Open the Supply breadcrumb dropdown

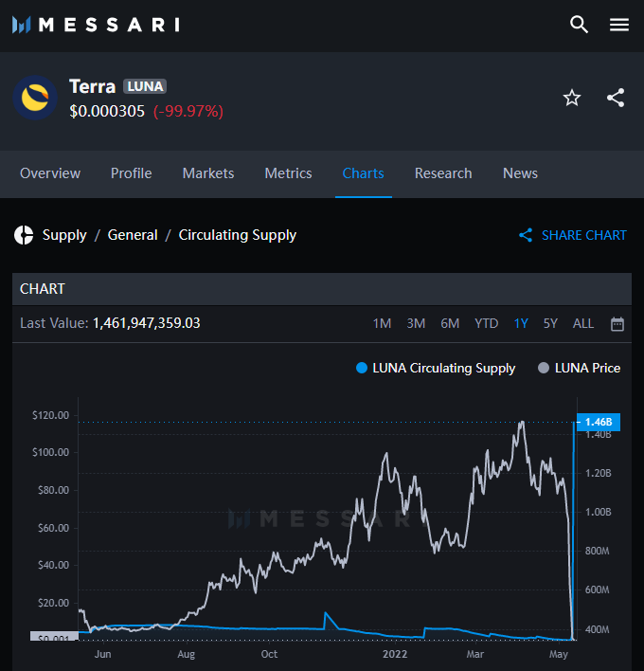point(64,235)
